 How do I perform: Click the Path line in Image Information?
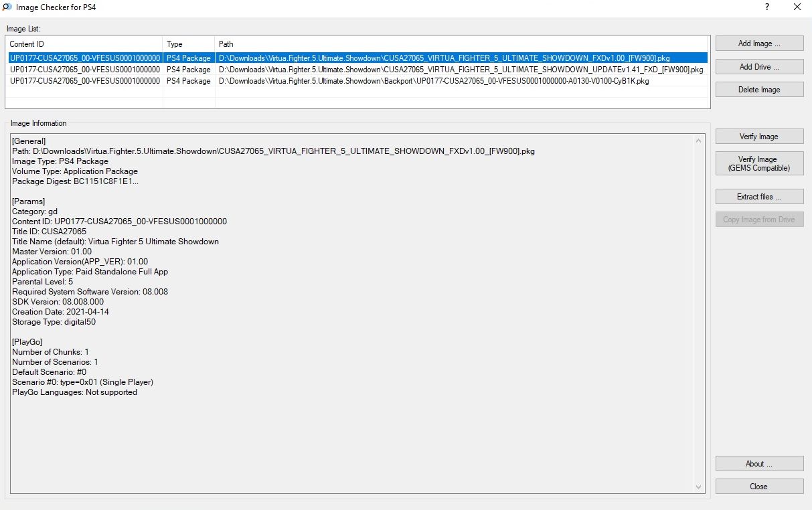[x=274, y=151]
